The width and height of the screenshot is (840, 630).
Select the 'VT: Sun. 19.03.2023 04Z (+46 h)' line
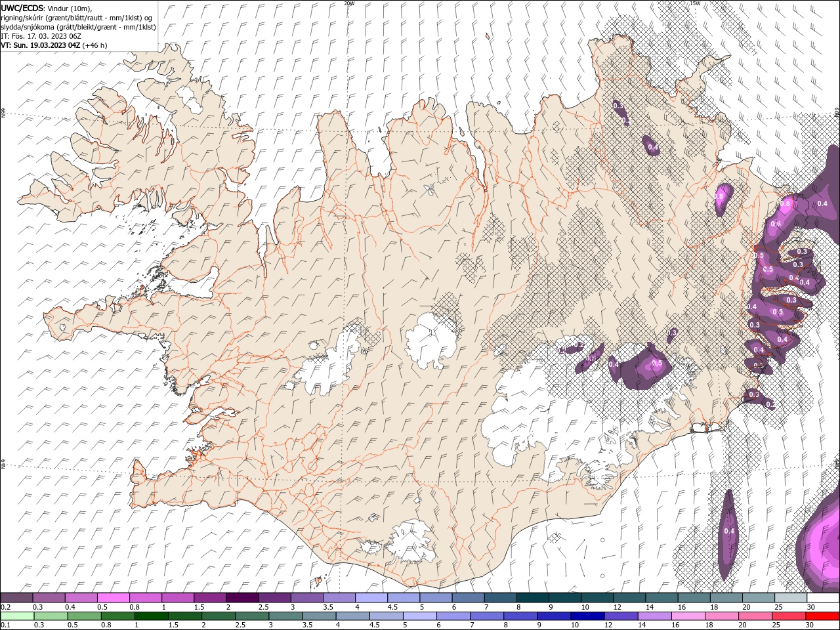(x=54, y=45)
